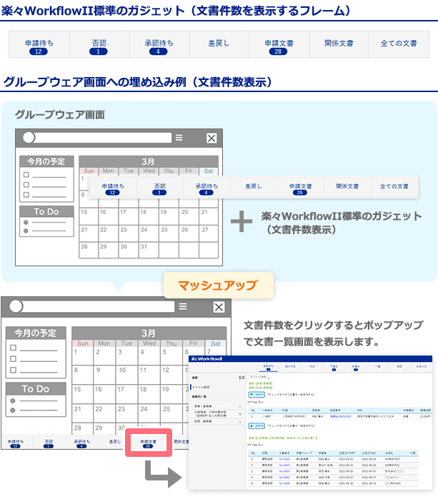The image size is (438, 504).
Task: Click 否認 in the lower groupware bottom gadget
Action: tap(49, 443)
